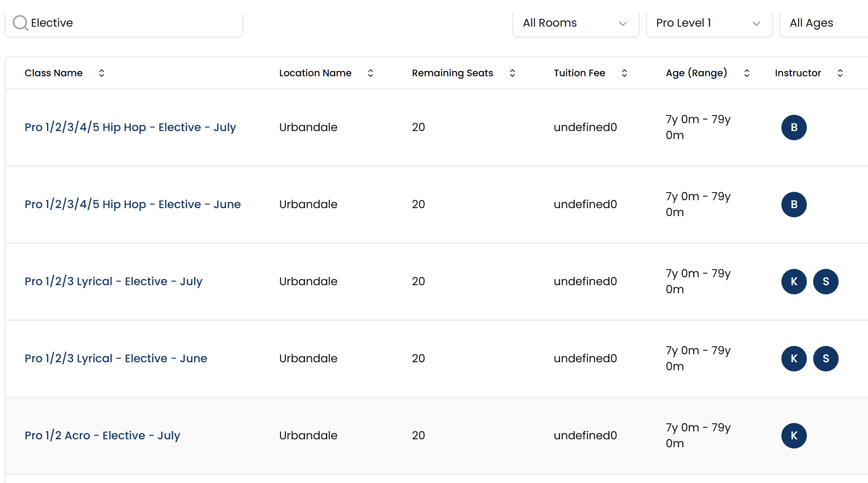Click instructor S avatar in Lyrical July row

coord(825,282)
